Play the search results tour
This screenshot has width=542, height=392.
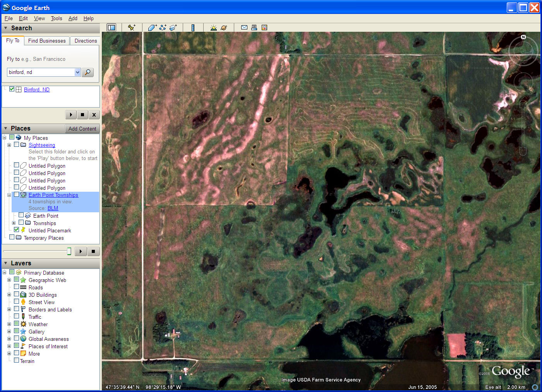(x=71, y=115)
